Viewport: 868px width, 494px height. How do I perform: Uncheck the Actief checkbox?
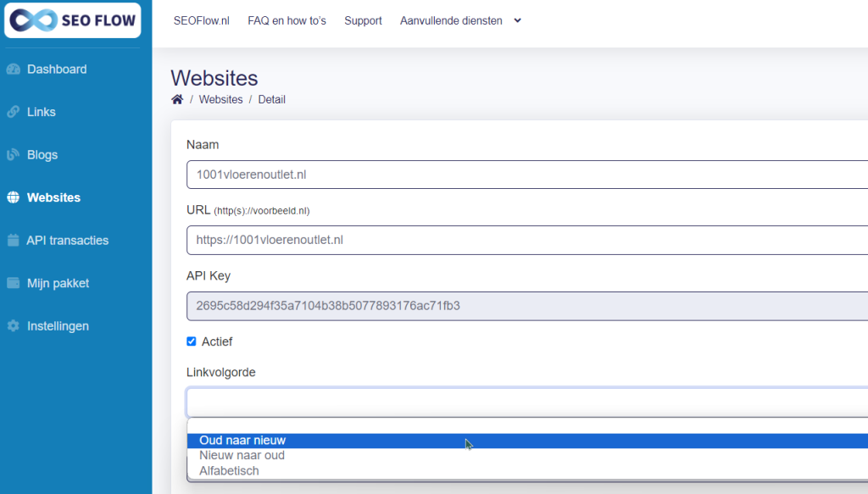pos(192,341)
